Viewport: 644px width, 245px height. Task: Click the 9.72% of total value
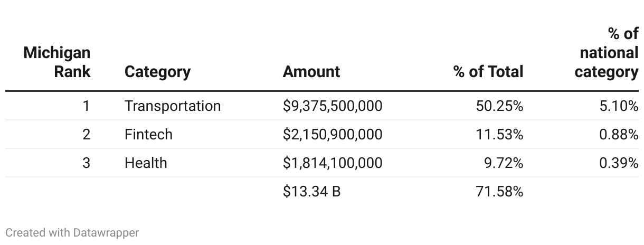pos(504,163)
